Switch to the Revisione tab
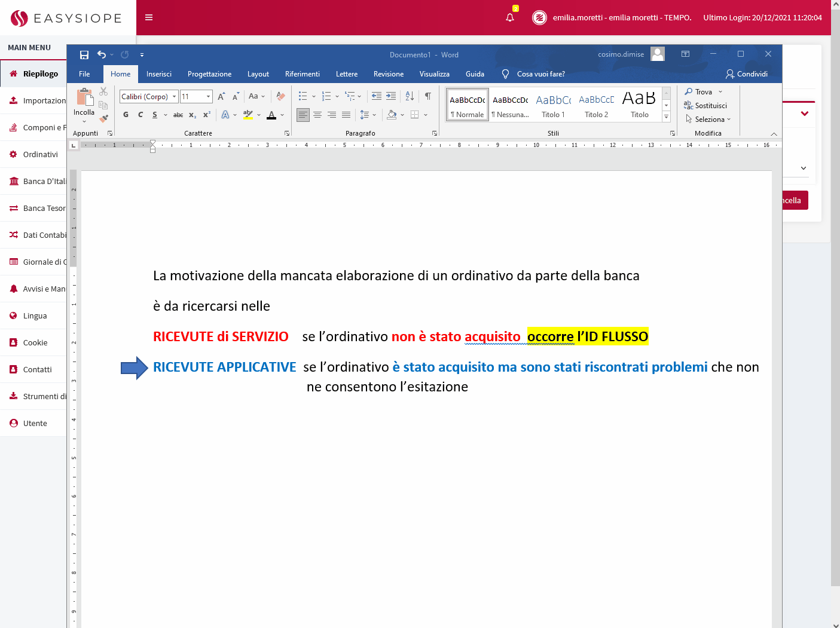 [389, 74]
